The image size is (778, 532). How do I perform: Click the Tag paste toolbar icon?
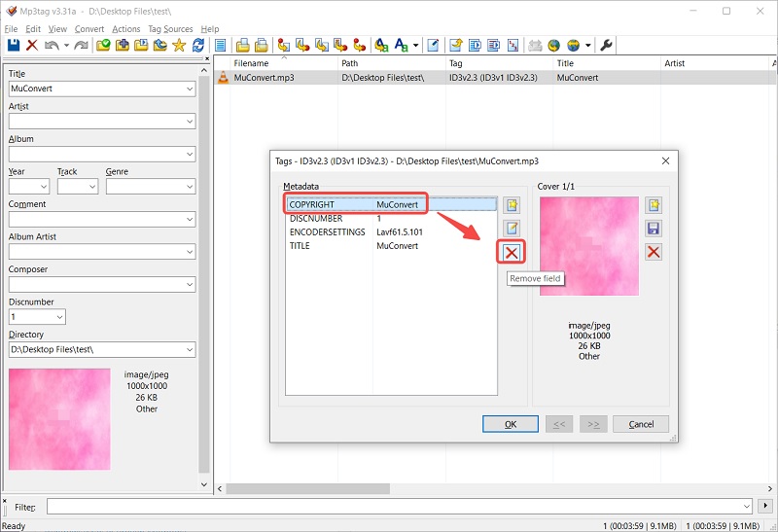coord(261,45)
